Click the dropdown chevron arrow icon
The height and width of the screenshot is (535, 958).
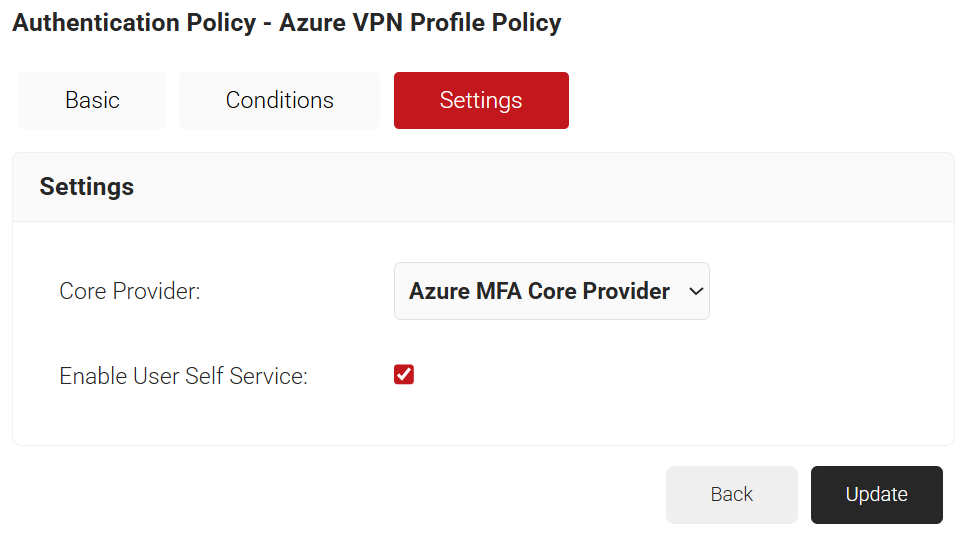(x=696, y=291)
